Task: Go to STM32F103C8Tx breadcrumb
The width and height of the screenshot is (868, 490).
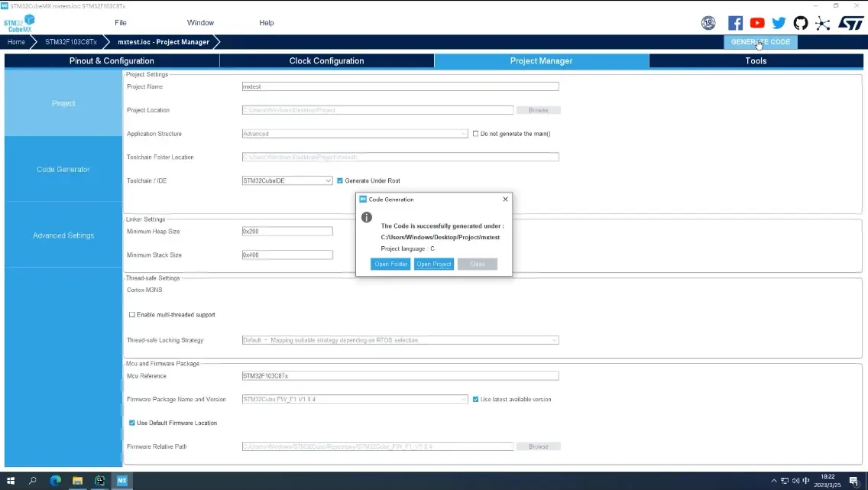Action: click(x=71, y=42)
